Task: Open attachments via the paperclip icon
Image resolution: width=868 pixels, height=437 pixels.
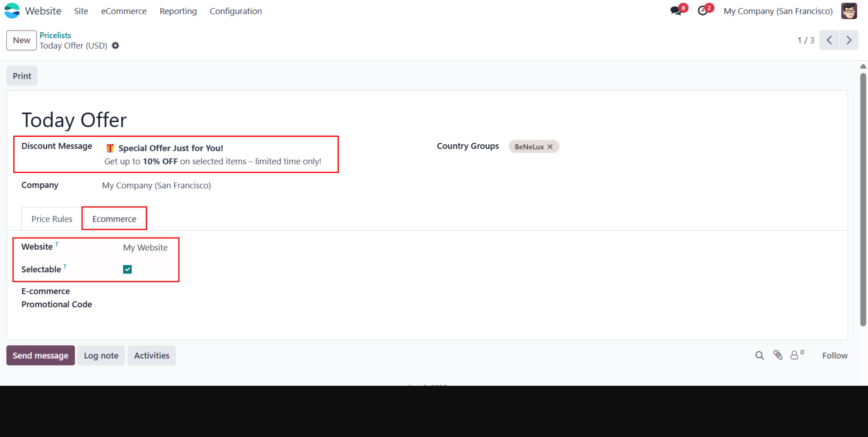Action: pos(778,355)
